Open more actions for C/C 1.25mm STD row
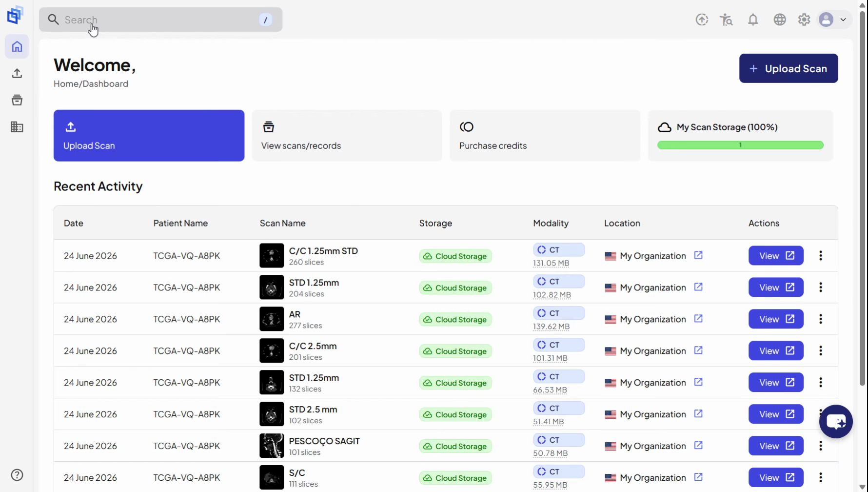 click(x=821, y=256)
